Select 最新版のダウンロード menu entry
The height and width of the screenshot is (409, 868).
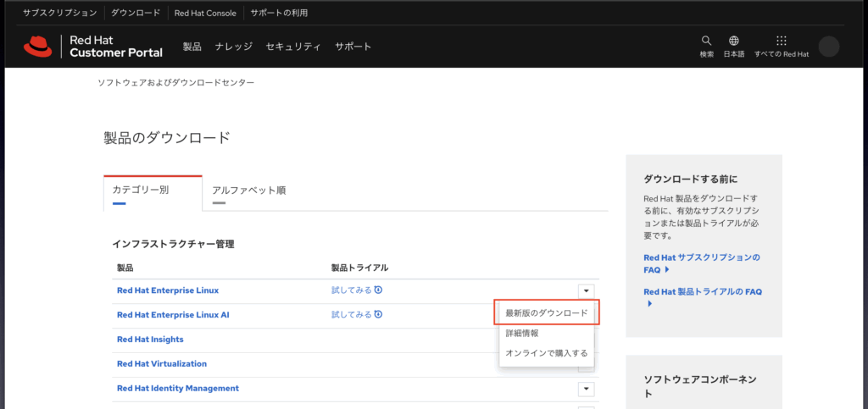pos(546,312)
